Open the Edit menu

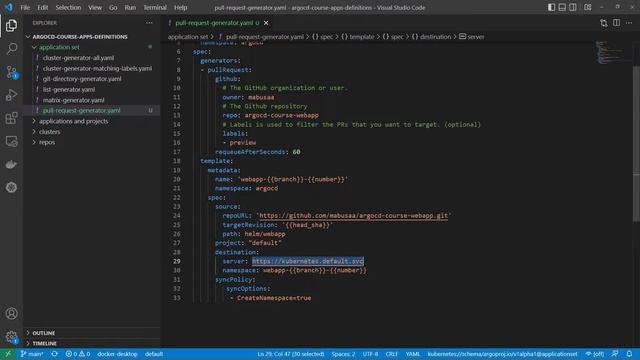[x=42, y=7]
